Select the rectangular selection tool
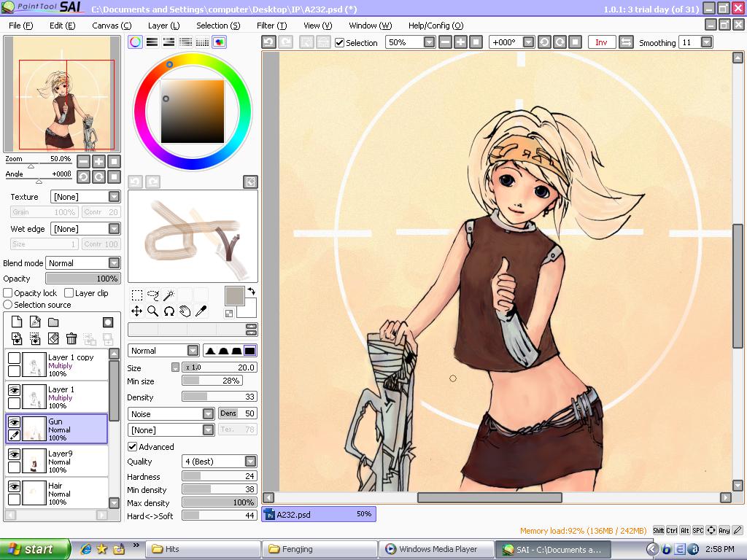Screen dimensions: 747x560 138,295
